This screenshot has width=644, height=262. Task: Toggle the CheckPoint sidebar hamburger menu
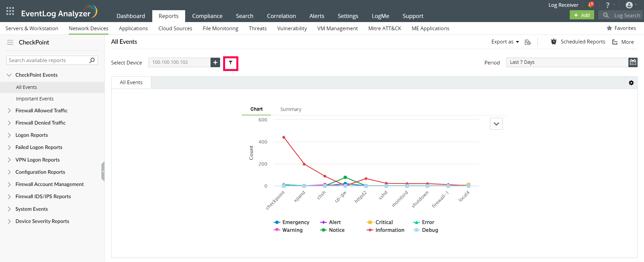pyautogui.click(x=10, y=42)
